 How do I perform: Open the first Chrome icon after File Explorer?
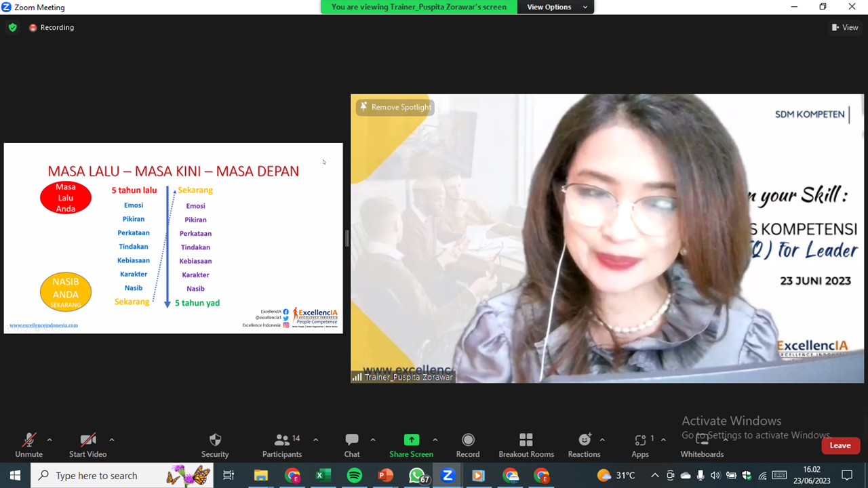pos(292,475)
